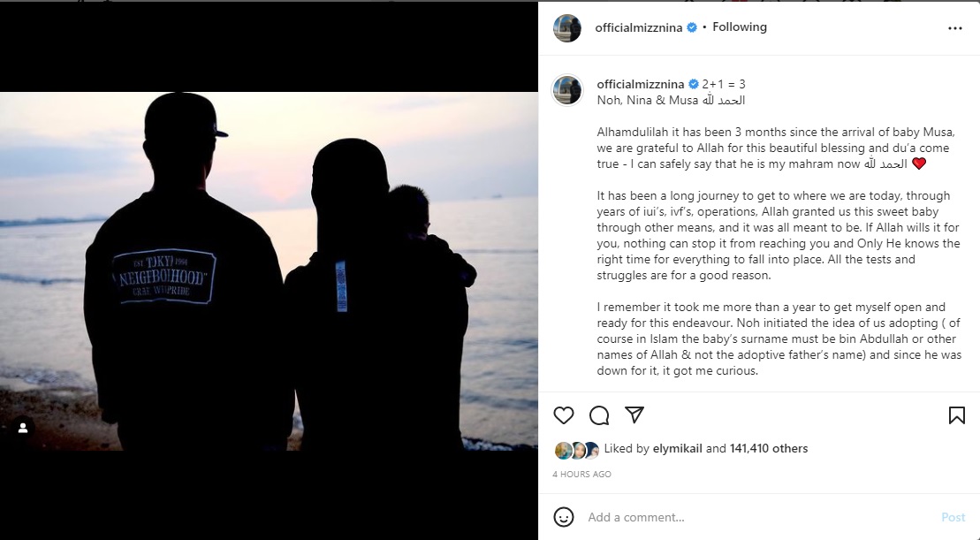Like the post with the heart icon
980x540 pixels.
564,415
